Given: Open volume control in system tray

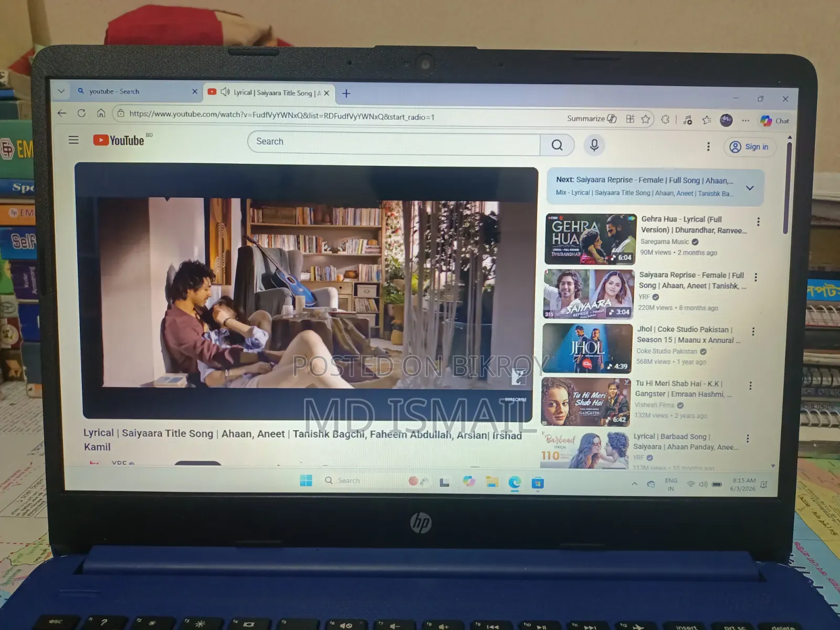Looking at the screenshot, I should pyautogui.click(x=703, y=484).
